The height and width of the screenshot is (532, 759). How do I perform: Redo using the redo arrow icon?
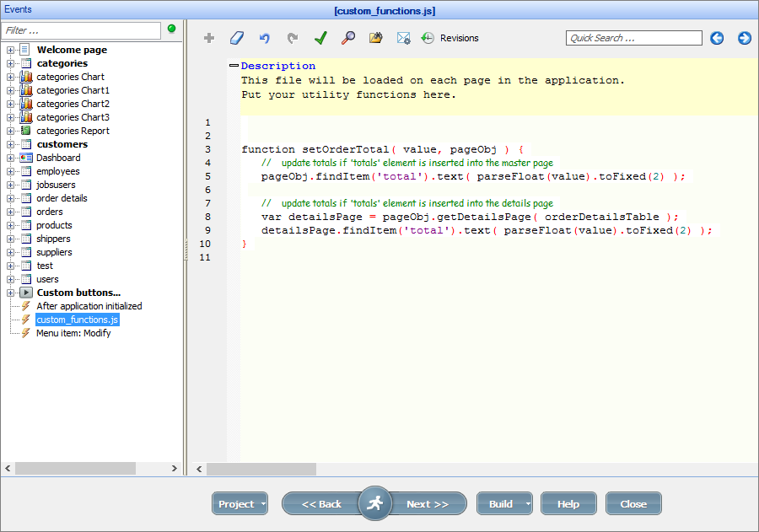292,38
